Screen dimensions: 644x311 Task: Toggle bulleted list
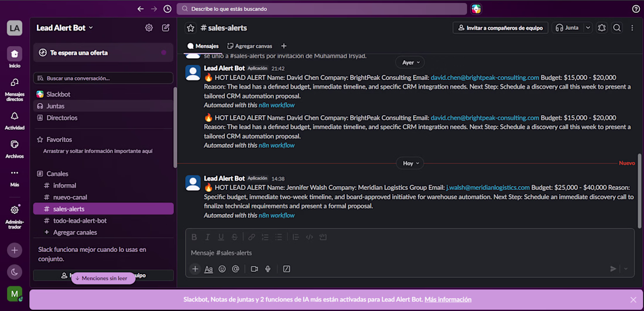(279, 237)
